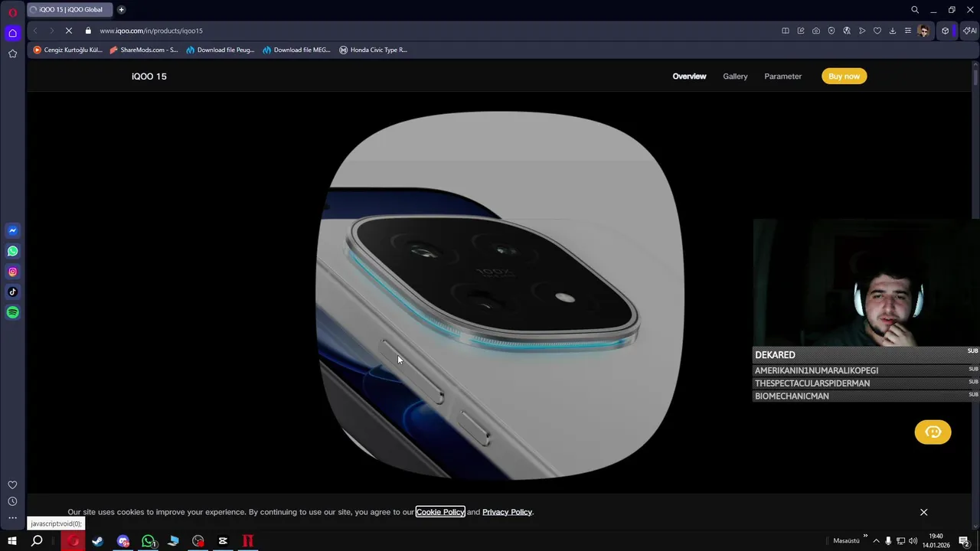The image size is (980, 551).
Task: Take a snapshot with camera icon
Action: pos(816,31)
